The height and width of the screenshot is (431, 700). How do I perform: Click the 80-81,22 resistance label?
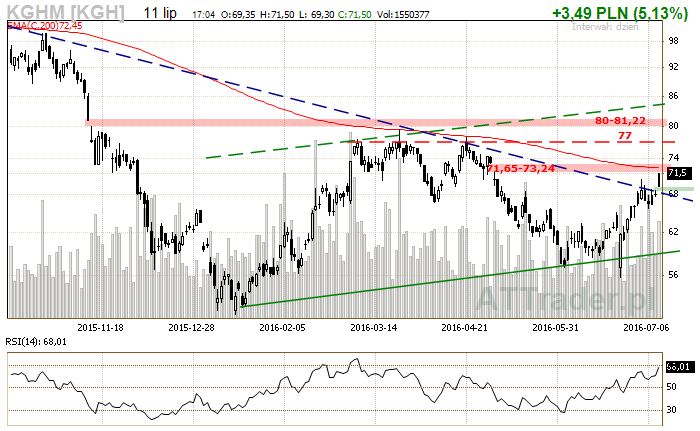[x=620, y=121]
